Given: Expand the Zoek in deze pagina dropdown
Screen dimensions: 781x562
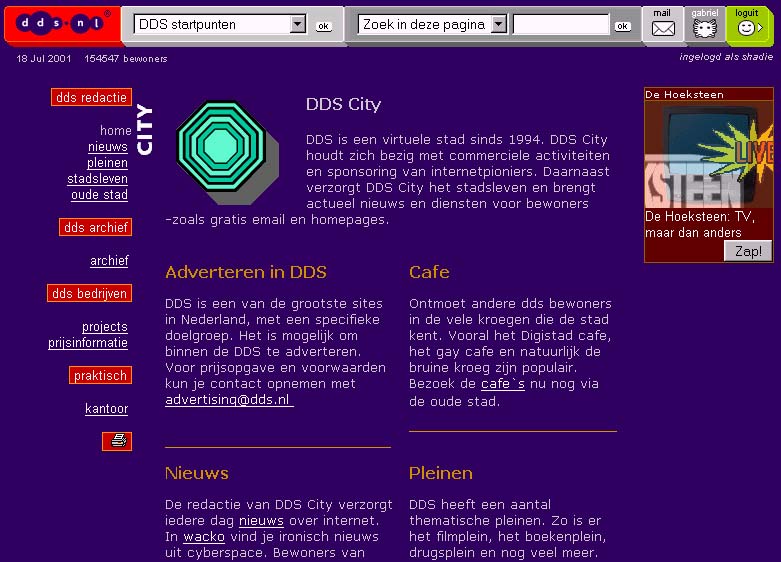Looking at the screenshot, I should pos(499,25).
